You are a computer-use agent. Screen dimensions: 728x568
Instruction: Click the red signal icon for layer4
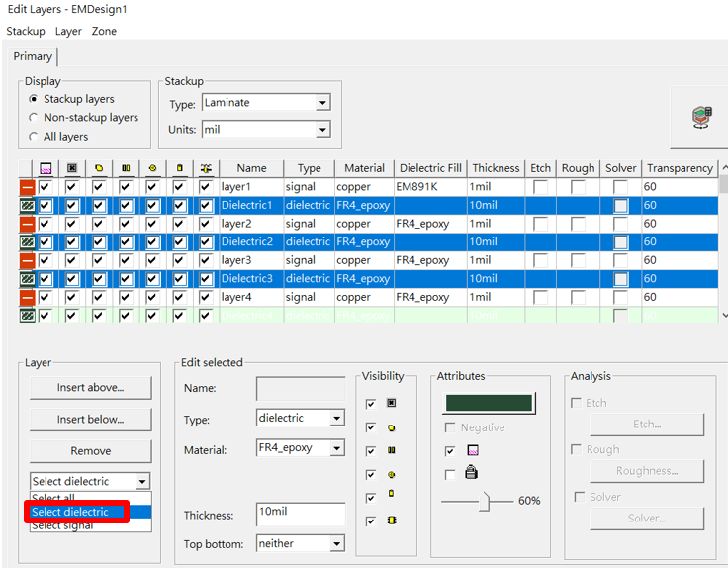pyautogui.click(x=27, y=297)
